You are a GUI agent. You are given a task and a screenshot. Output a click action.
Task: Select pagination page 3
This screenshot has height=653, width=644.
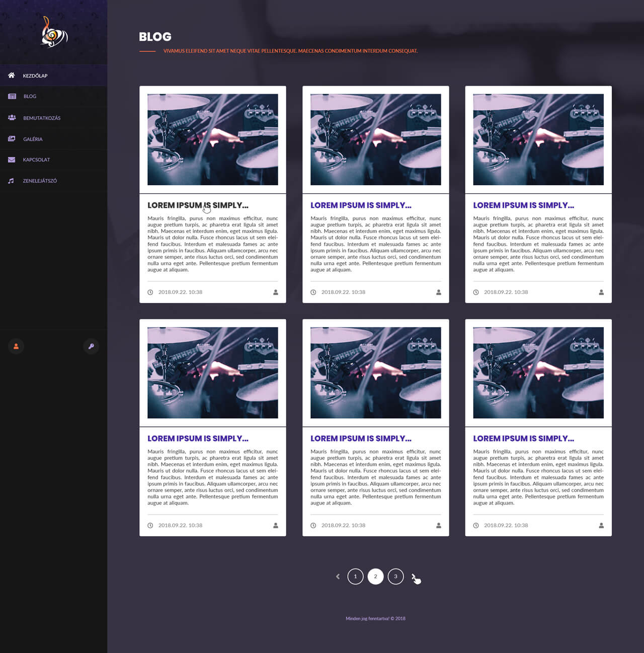tap(395, 576)
